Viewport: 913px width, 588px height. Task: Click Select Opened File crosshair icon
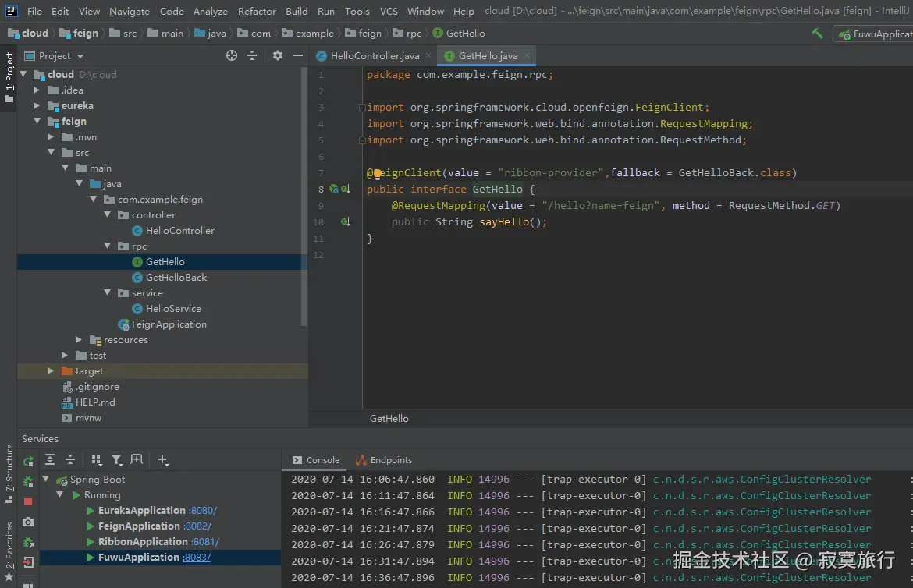232,55
